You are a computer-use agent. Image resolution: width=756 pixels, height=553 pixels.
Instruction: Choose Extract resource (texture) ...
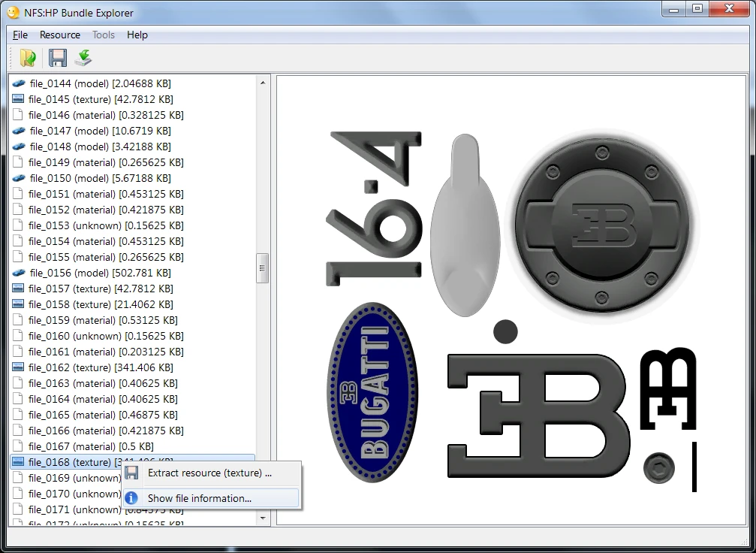(211, 473)
